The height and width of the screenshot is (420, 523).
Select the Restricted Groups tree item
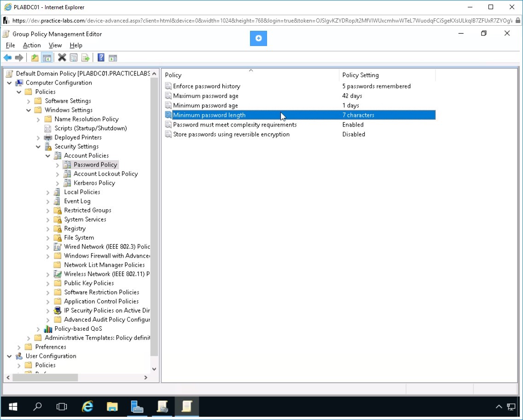[x=87, y=210]
